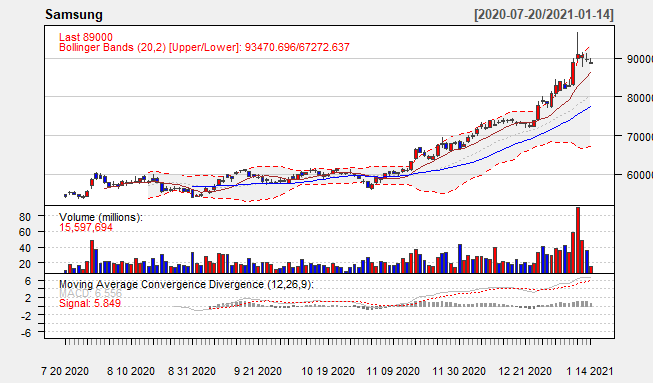Click the 9 21 2020 x-axis date label

[x=258, y=371]
